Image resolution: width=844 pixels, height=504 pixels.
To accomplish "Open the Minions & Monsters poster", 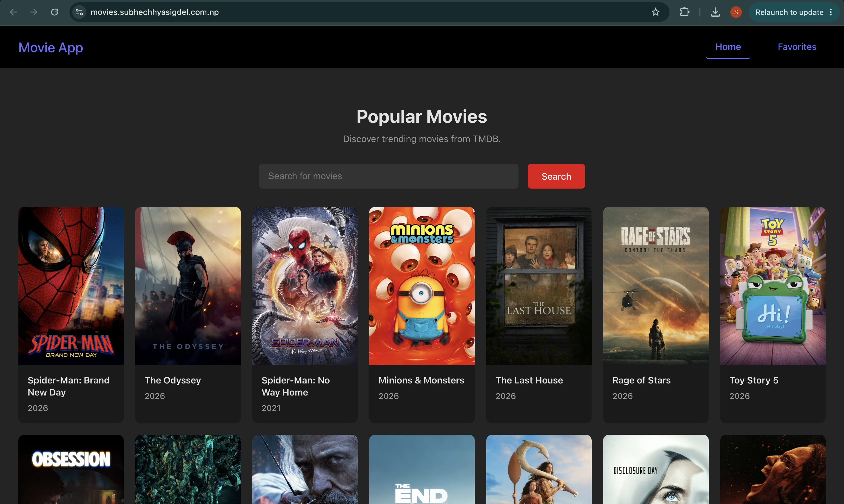I will click(422, 286).
